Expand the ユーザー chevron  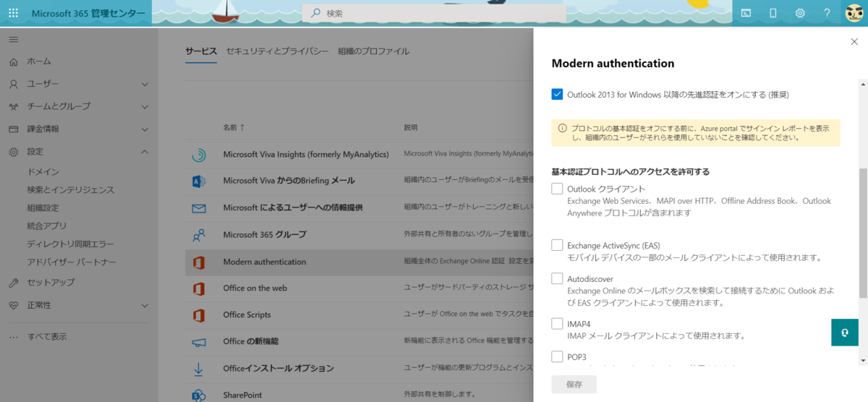(x=145, y=84)
